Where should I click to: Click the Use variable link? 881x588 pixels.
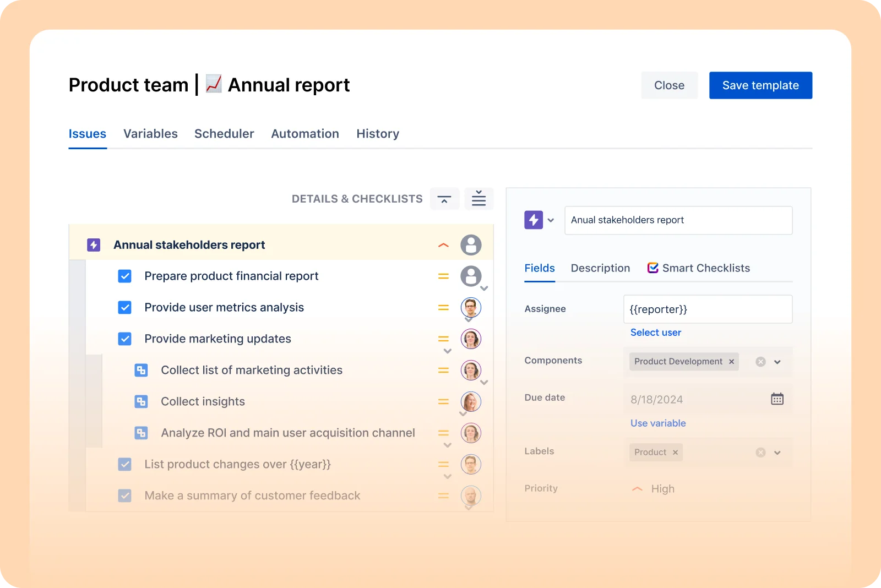(x=658, y=423)
